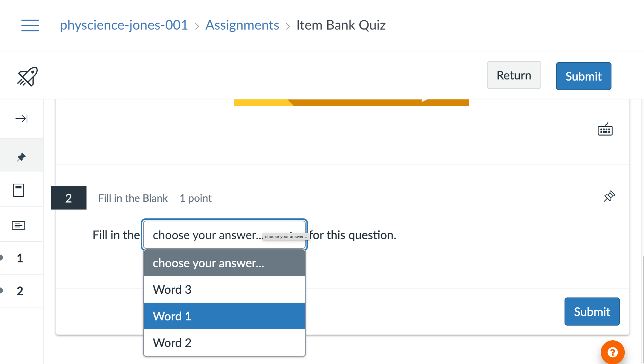Click the top Submit button

point(583,76)
